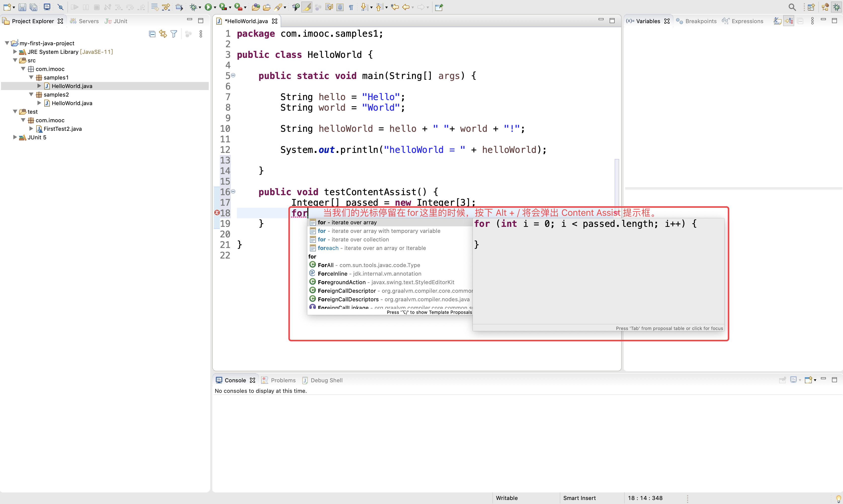Click the Back navigation arrow
This screenshot has height=504, width=843.
point(406,7)
